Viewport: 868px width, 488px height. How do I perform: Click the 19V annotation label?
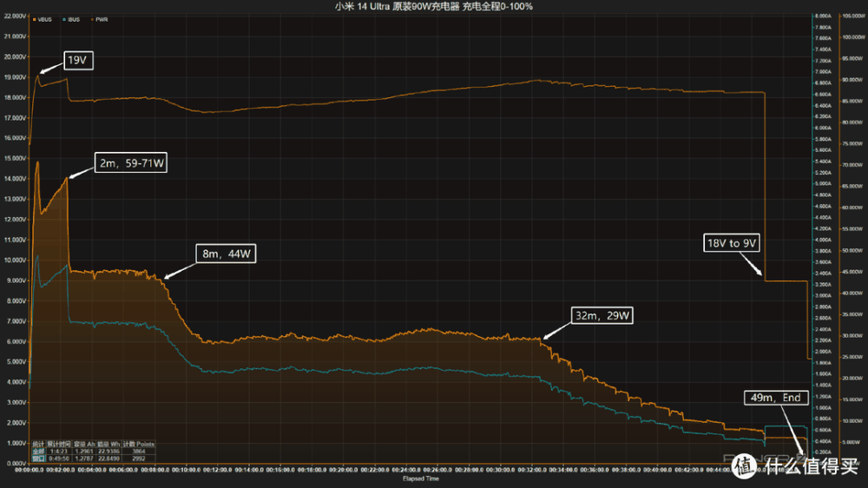pos(77,61)
